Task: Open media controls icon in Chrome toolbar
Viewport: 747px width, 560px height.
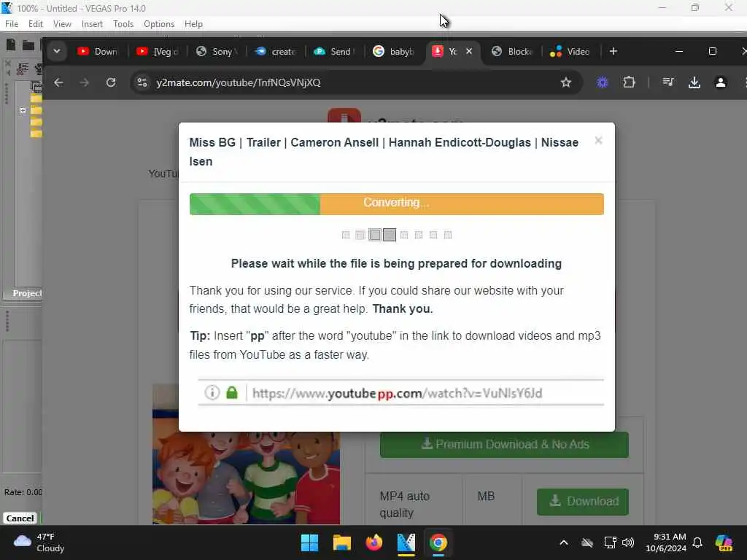Action: 668,83
